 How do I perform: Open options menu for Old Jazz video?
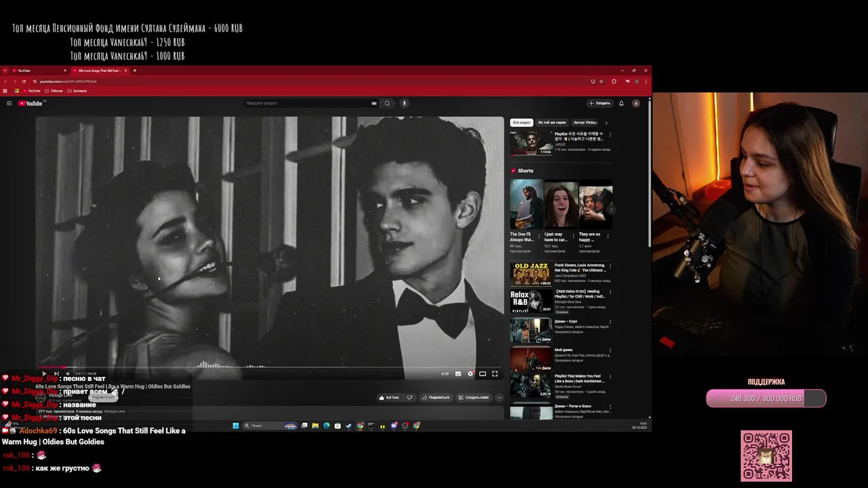[x=610, y=266]
